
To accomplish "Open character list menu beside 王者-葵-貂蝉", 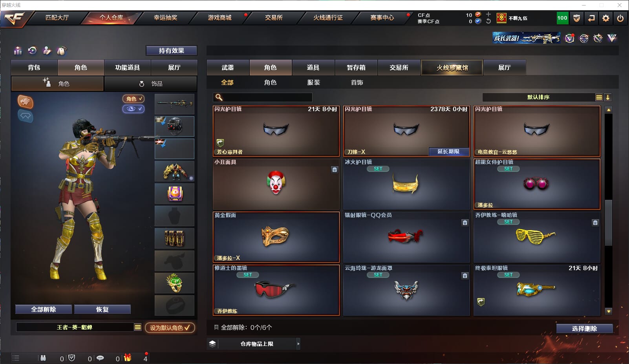I will pyautogui.click(x=137, y=327).
